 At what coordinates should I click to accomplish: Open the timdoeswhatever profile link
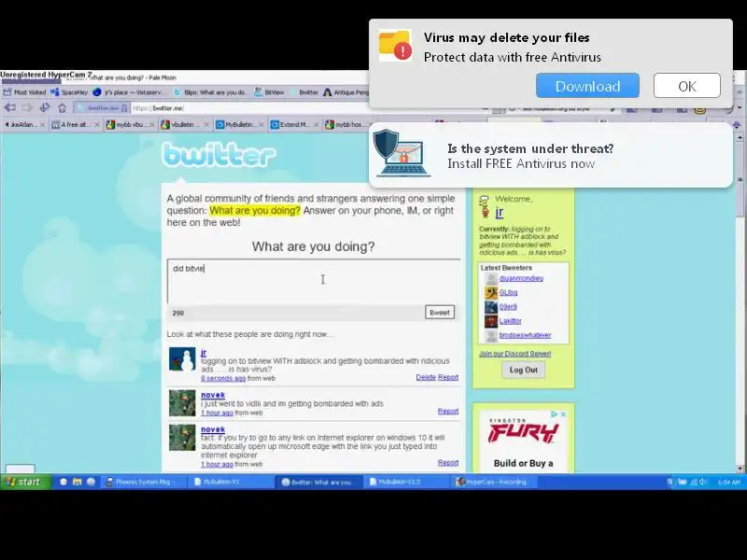click(525, 336)
